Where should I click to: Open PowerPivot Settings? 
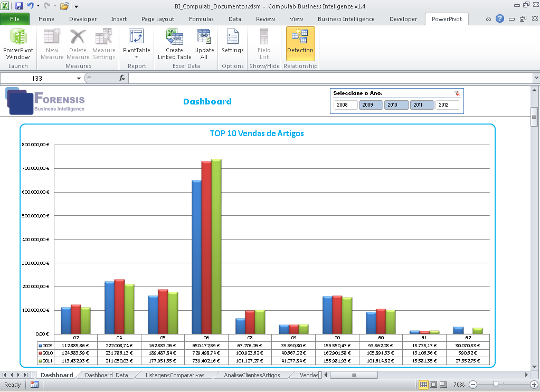point(232,44)
